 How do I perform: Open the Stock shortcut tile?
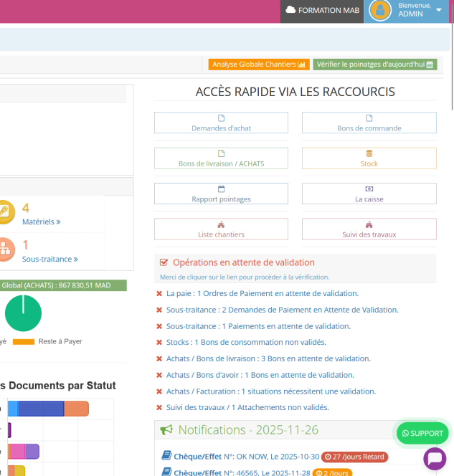(x=369, y=158)
